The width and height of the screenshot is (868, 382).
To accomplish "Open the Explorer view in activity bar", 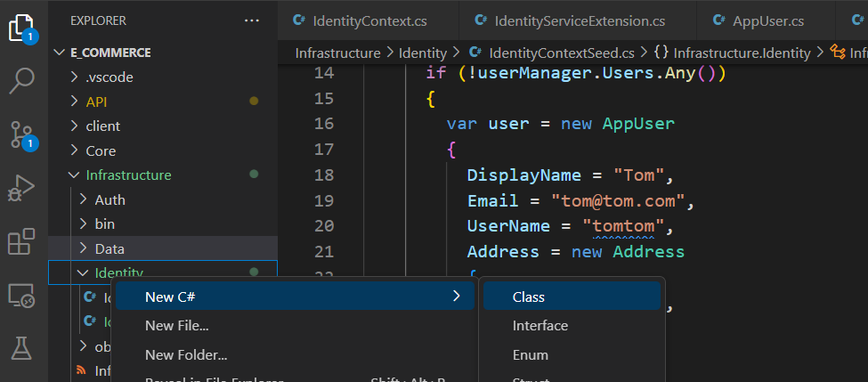I will (x=23, y=28).
